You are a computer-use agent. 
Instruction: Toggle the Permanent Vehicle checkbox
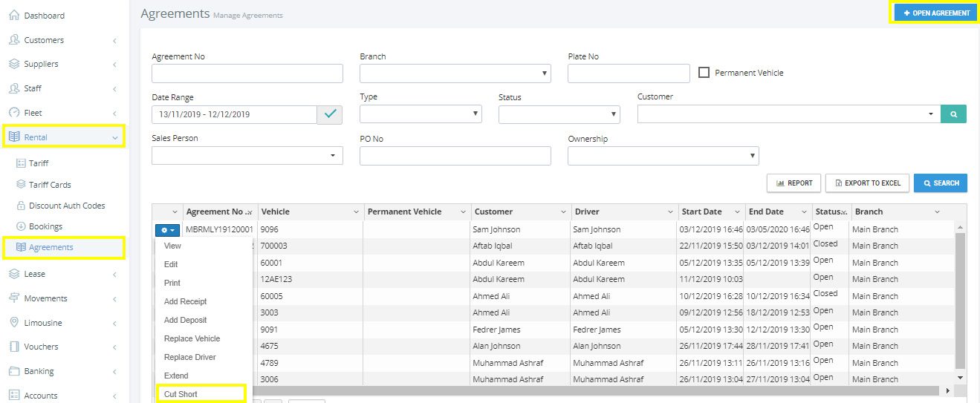click(704, 73)
